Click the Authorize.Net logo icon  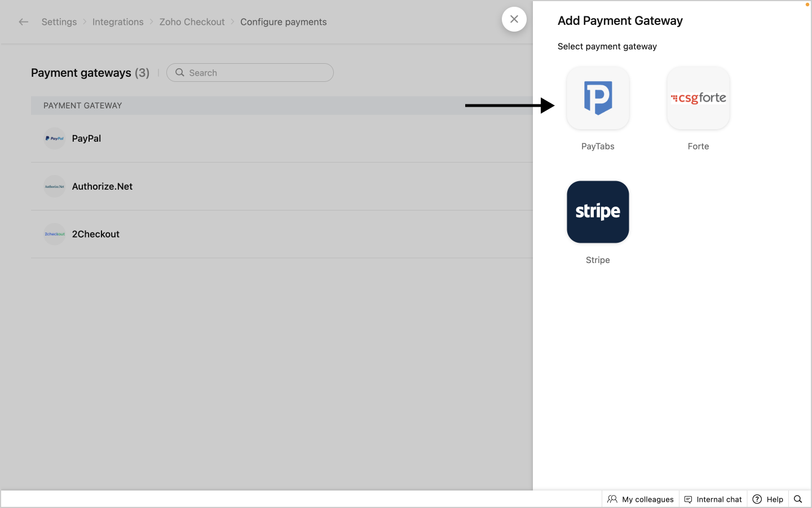[55, 186]
